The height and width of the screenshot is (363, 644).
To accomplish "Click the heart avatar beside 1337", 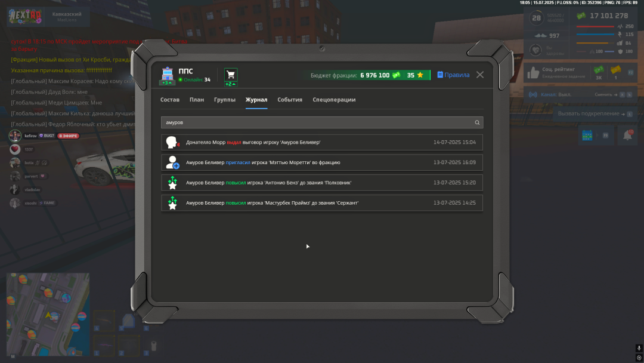I will [x=15, y=149].
